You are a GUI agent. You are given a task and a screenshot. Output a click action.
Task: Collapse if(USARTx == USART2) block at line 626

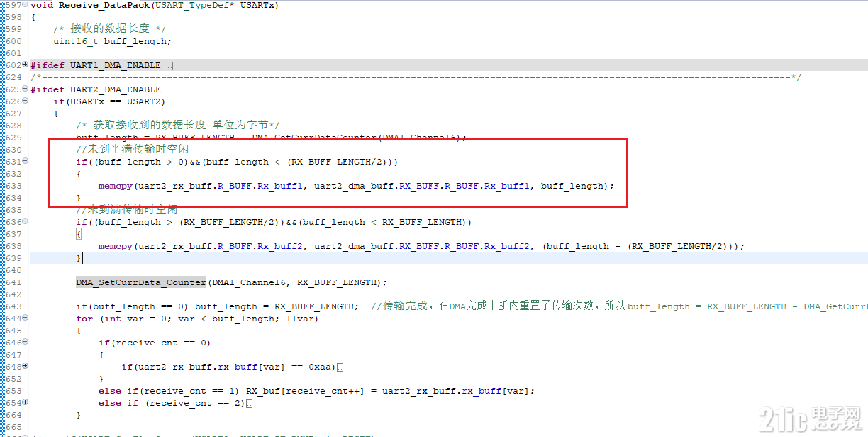[x=26, y=101]
